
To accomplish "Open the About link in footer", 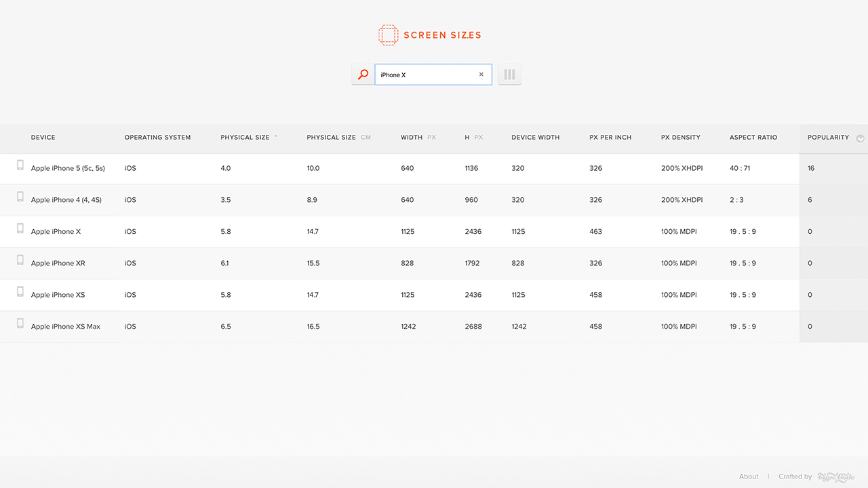I will click(749, 476).
